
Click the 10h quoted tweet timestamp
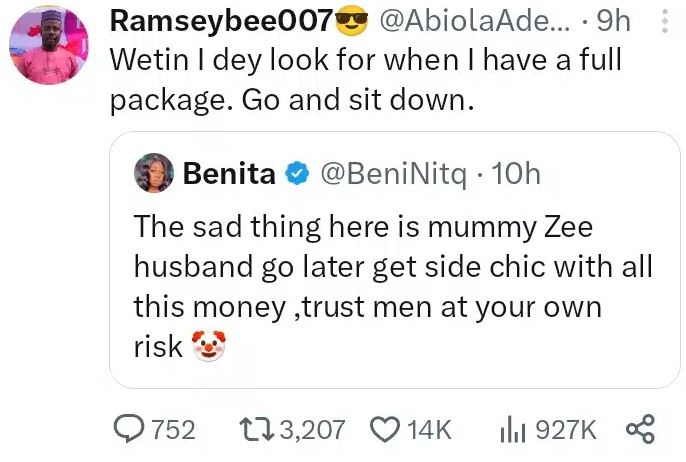517,174
